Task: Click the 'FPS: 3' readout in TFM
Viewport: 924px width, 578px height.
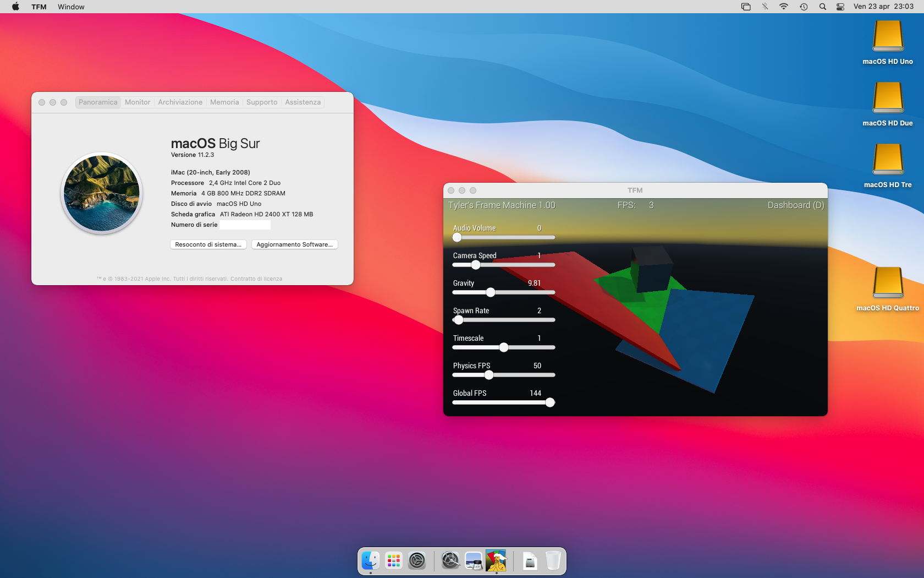Action: pos(636,205)
